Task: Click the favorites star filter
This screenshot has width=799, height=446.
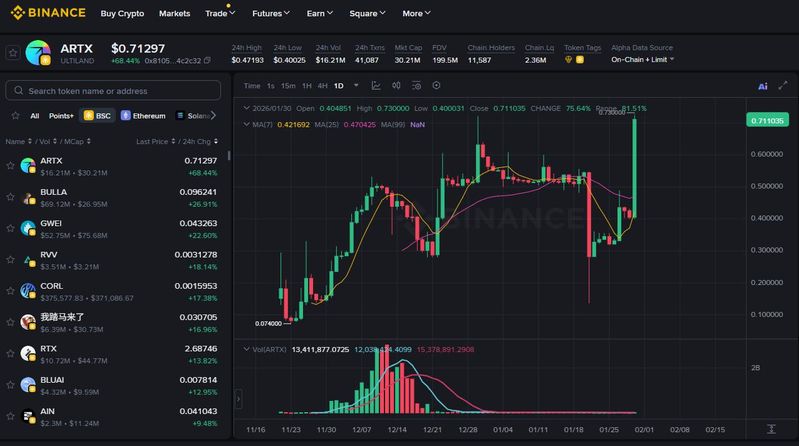Action: coord(13,116)
